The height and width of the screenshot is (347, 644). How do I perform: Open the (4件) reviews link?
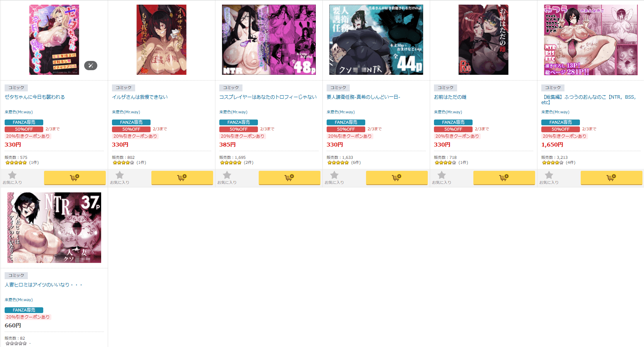click(571, 163)
